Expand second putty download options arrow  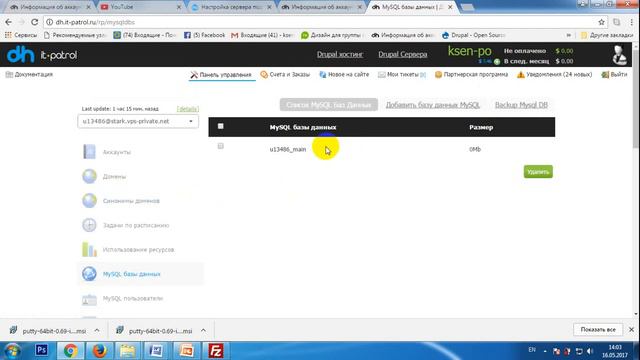203,331
